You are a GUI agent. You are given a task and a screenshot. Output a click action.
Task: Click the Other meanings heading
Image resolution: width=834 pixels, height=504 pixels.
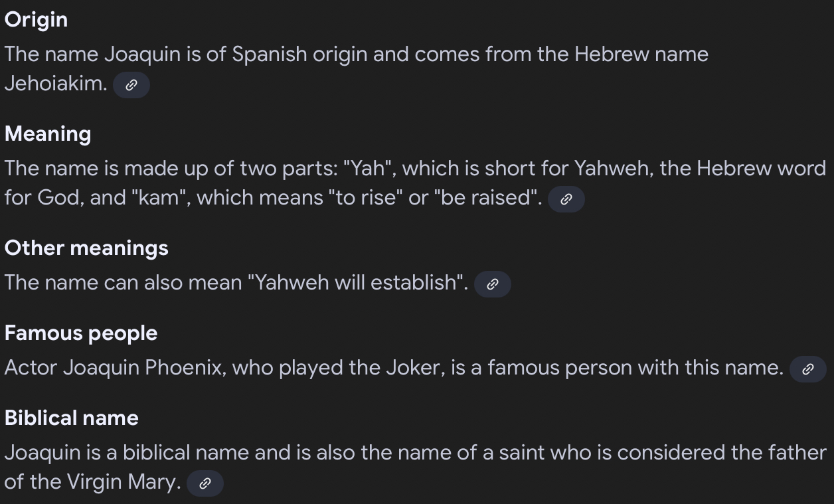(86, 248)
